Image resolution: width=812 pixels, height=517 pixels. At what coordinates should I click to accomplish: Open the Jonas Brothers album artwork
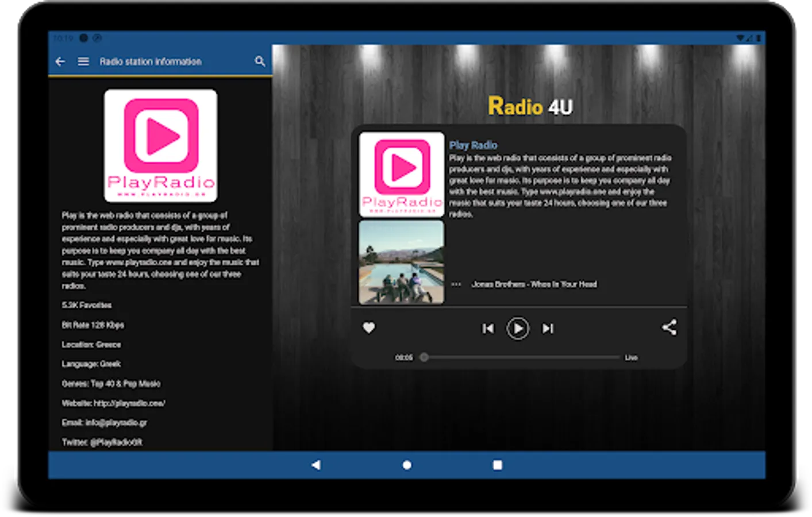tap(402, 263)
